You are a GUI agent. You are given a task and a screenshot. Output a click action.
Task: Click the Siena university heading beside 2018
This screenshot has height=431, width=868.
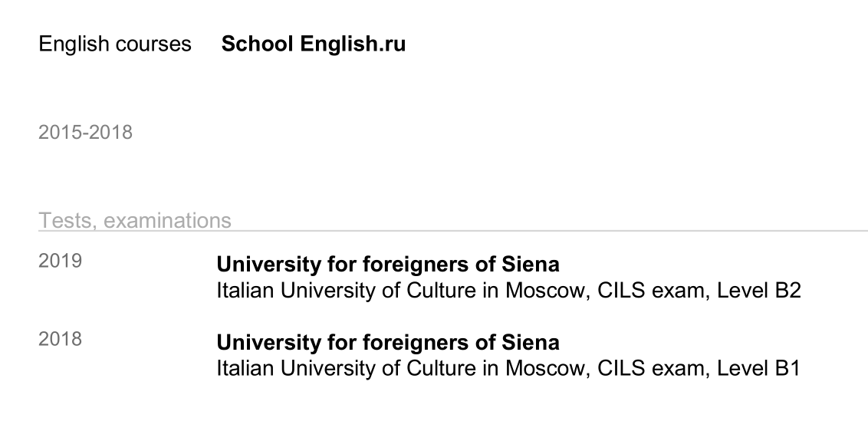point(388,341)
